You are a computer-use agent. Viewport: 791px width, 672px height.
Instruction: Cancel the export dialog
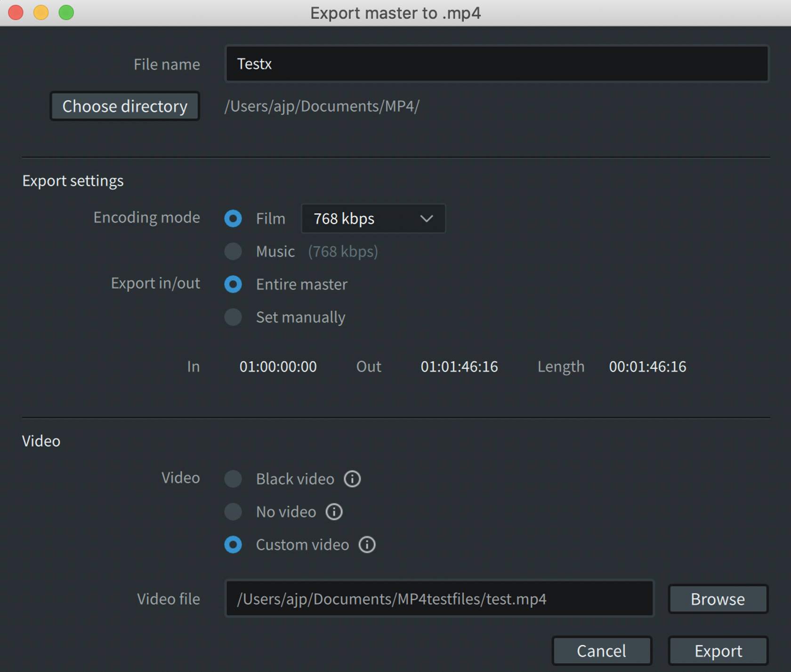(x=601, y=651)
